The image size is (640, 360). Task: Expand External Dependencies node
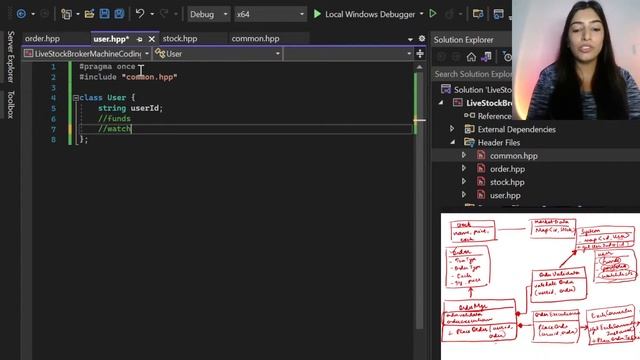tap(452, 129)
